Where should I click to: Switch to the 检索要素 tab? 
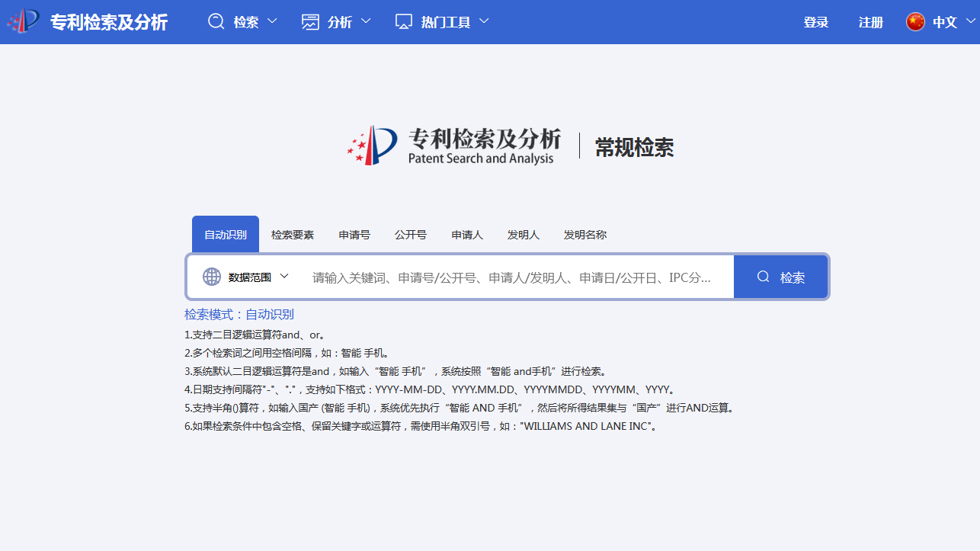pyautogui.click(x=293, y=235)
